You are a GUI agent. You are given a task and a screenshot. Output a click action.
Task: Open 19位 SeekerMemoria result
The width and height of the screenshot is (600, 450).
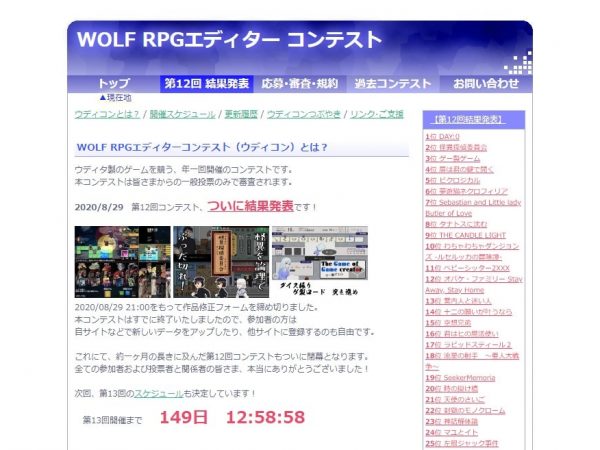(x=460, y=378)
